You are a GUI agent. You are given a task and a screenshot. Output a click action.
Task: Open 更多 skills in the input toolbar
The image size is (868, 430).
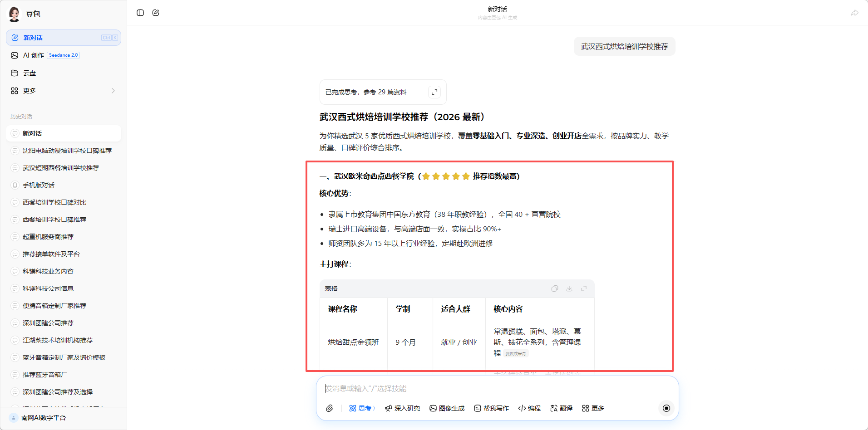tap(593, 408)
